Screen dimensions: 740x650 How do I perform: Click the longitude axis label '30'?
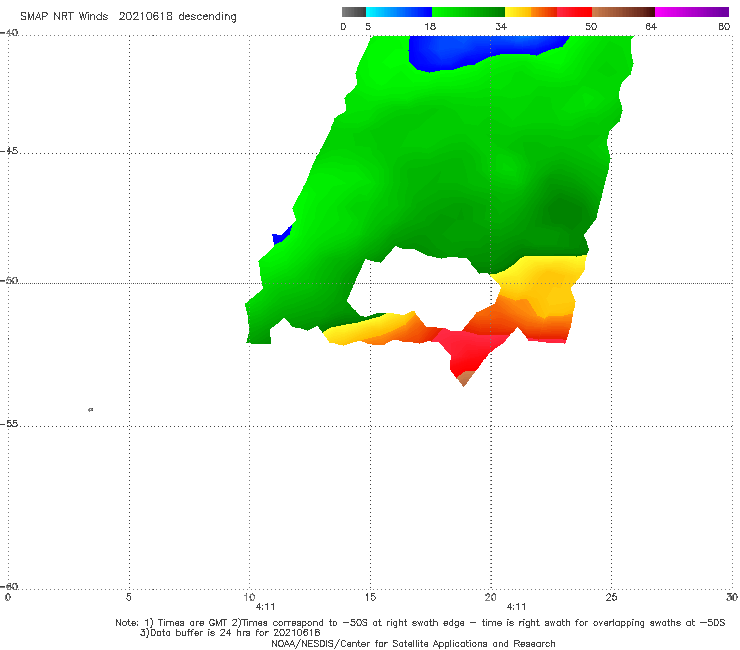[x=732, y=597]
